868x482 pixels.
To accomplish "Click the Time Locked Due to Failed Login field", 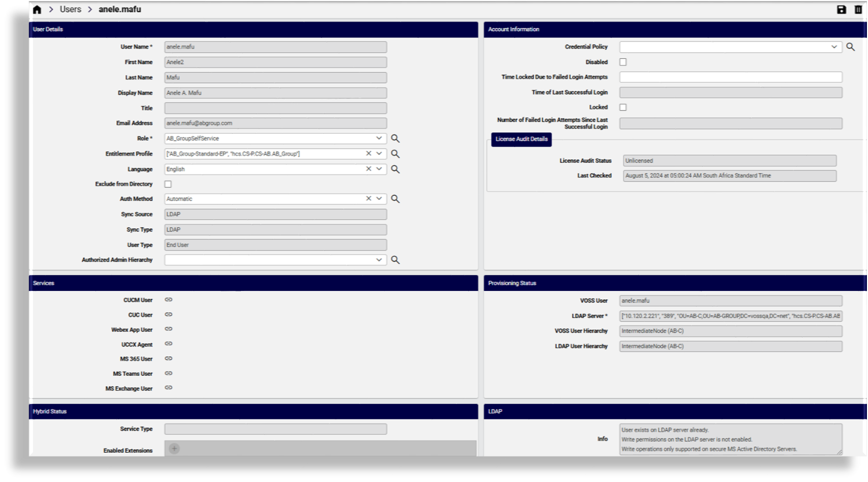I will coord(730,77).
